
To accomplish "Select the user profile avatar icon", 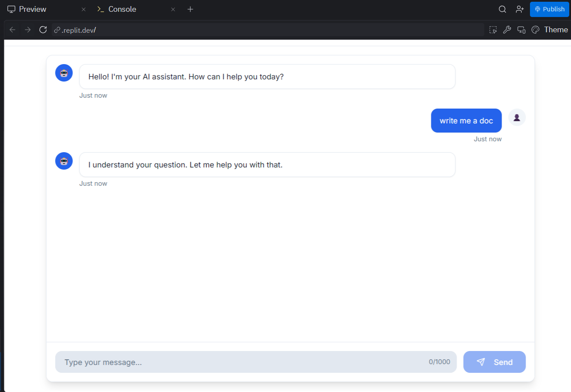I will 516,117.
